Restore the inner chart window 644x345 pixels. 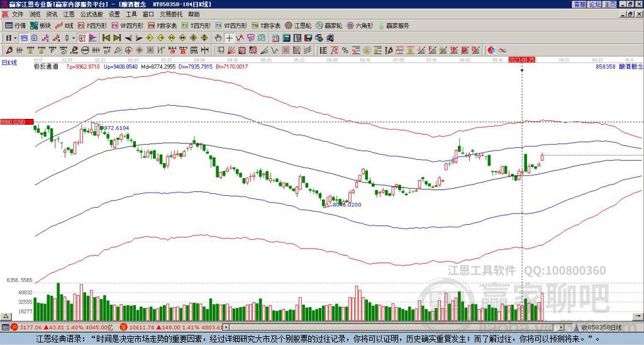point(630,14)
